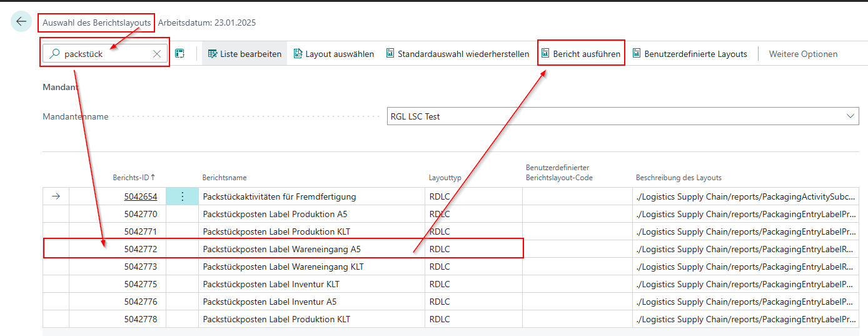Click Standardauswahl wiederherstellen action
This screenshot has width=868, height=336.
coord(457,54)
